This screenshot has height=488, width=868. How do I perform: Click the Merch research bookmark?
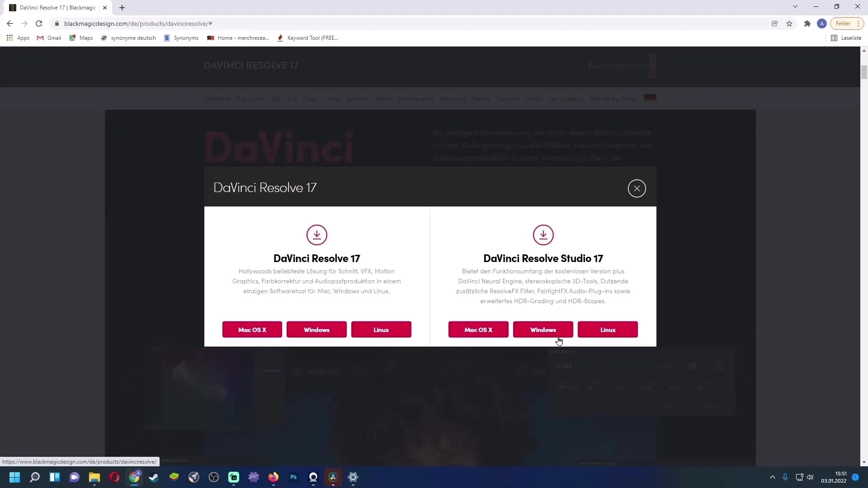pos(238,38)
